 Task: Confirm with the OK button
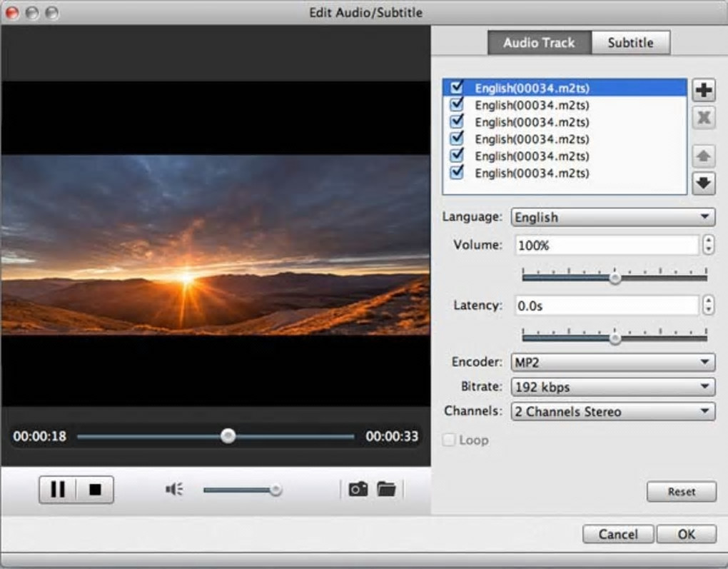coord(686,534)
